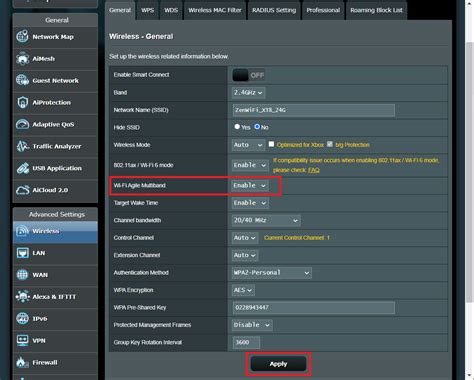Click the 'Wireless - General' heading
This screenshot has height=380, width=474.
point(141,36)
